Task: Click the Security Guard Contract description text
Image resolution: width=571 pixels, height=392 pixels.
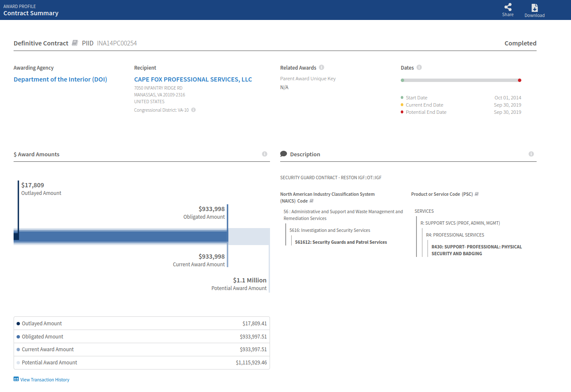Action: pyautogui.click(x=331, y=178)
